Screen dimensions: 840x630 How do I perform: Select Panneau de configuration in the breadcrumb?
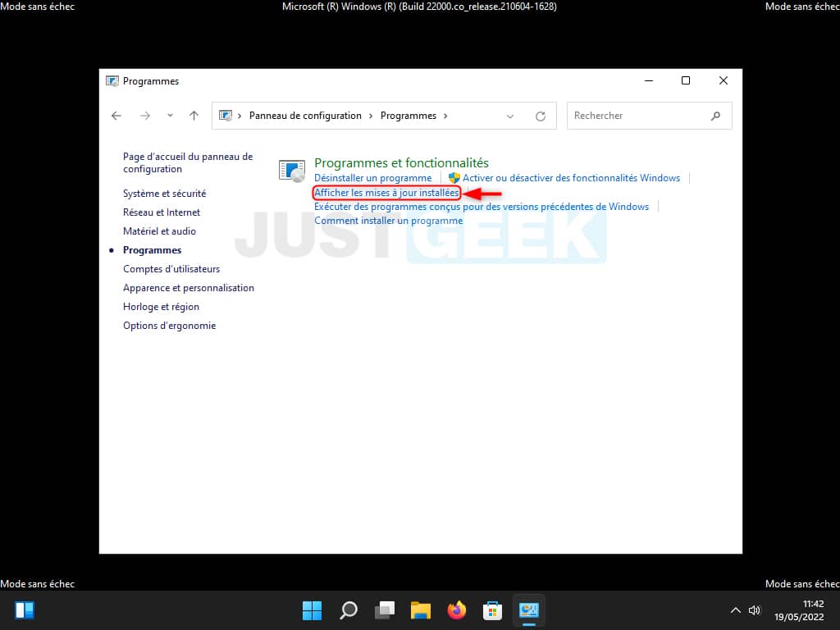(305, 116)
